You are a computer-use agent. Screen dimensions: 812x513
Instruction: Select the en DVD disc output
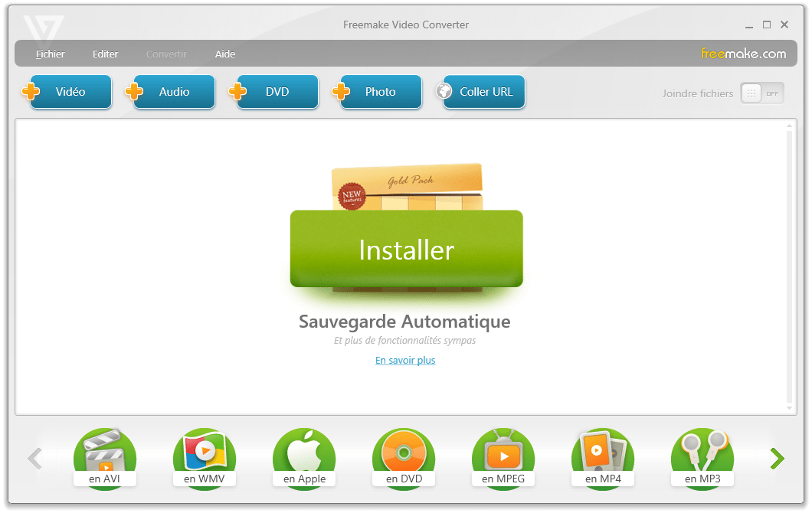tap(404, 458)
